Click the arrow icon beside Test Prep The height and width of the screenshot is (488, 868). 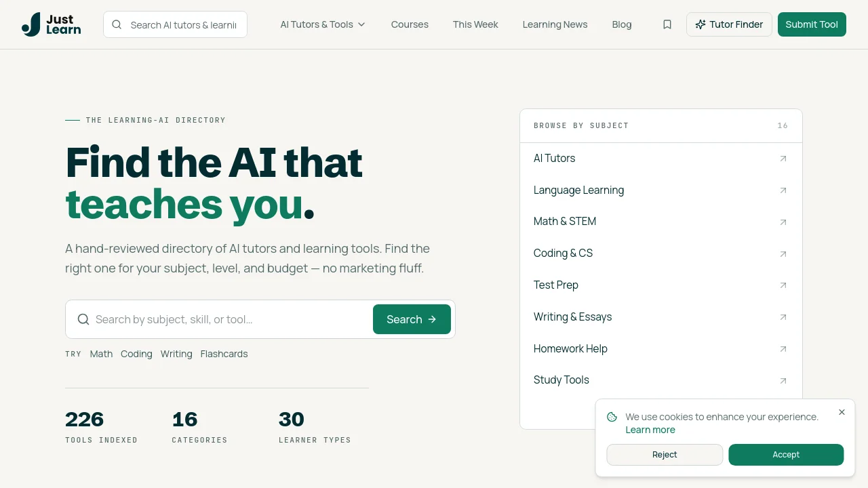click(783, 285)
